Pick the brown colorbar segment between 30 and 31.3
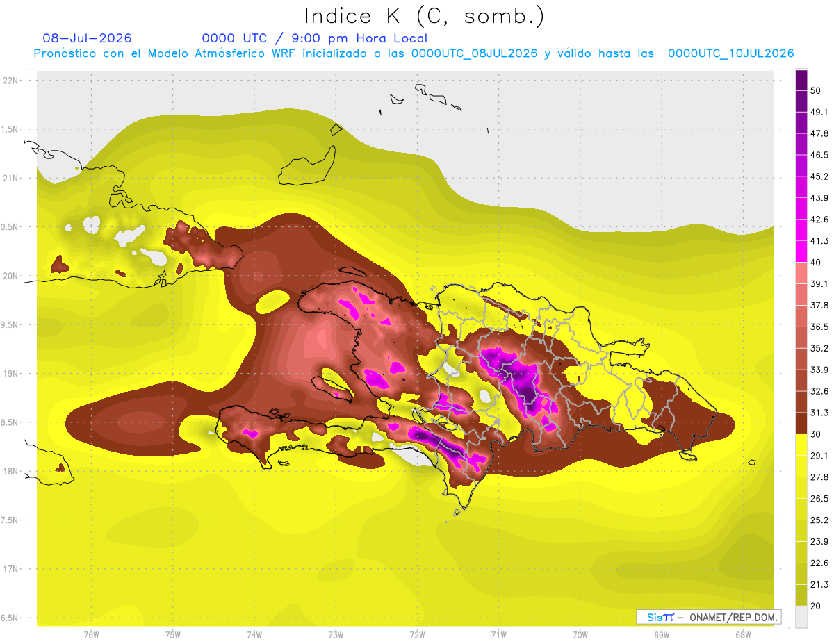The width and height of the screenshot is (834, 644). click(x=801, y=423)
